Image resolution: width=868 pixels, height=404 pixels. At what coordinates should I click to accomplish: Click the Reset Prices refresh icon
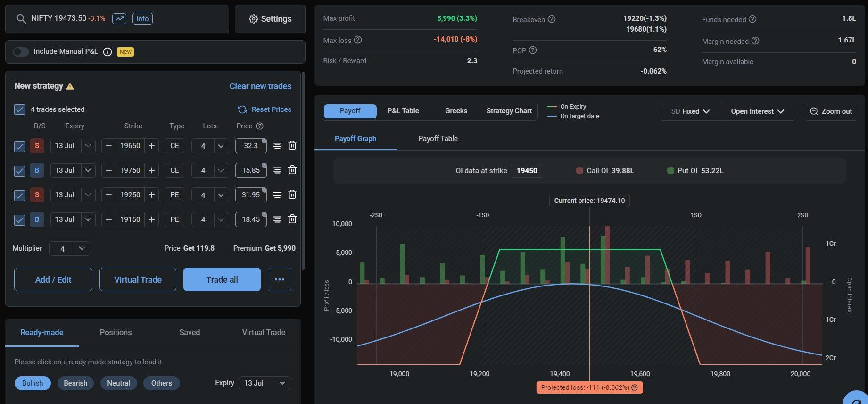[242, 109]
